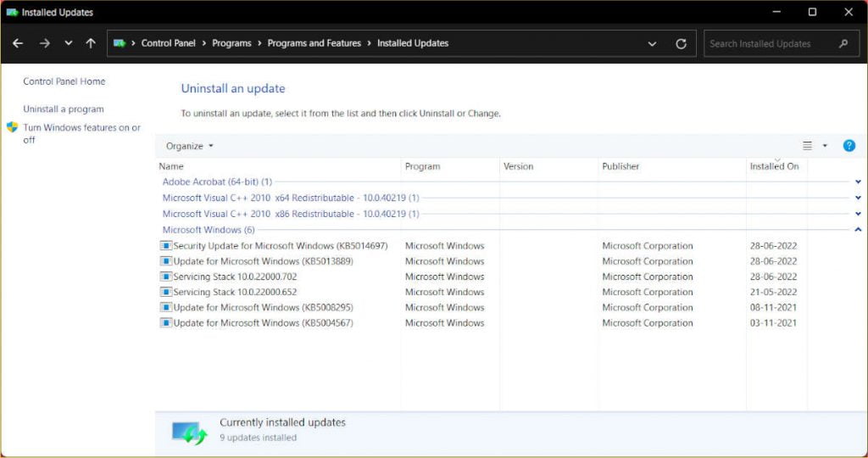Click the icon of KB5013889 update

tap(165, 261)
